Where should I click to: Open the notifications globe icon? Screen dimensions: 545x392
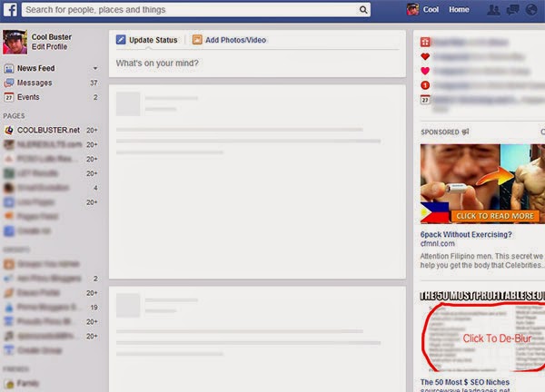tap(531, 10)
